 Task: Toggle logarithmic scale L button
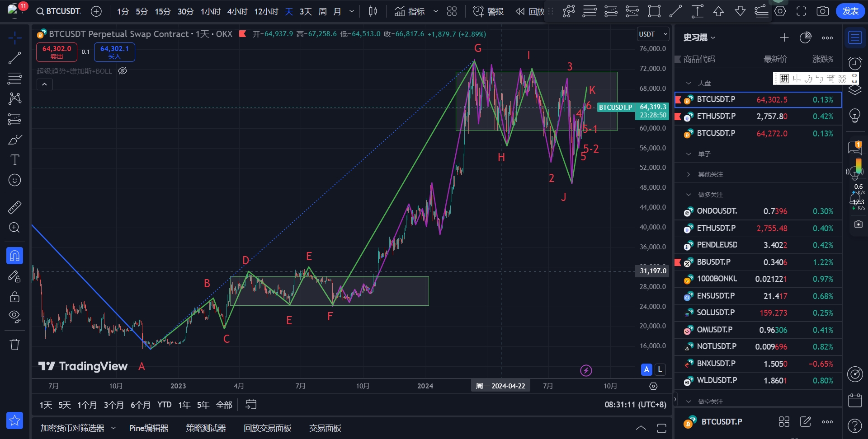pyautogui.click(x=660, y=369)
